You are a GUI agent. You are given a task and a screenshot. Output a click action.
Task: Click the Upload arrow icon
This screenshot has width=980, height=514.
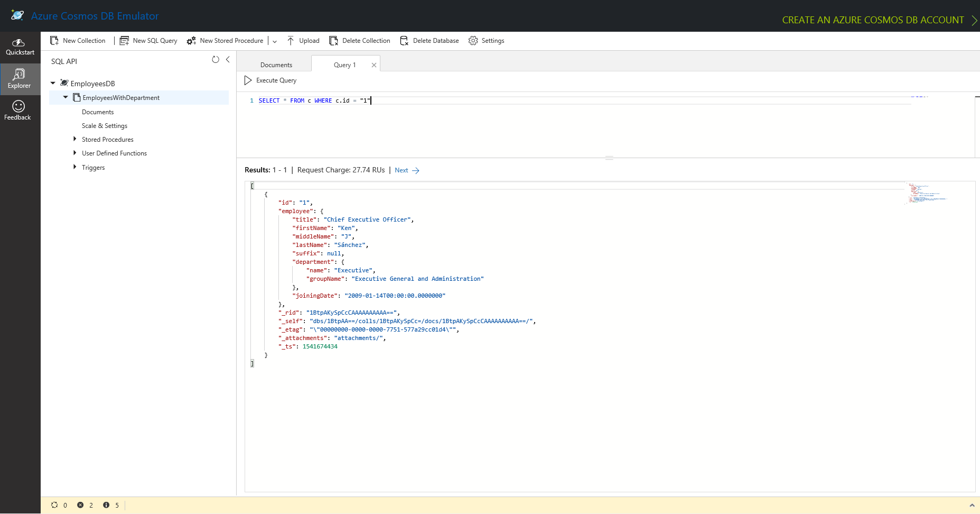(291, 41)
